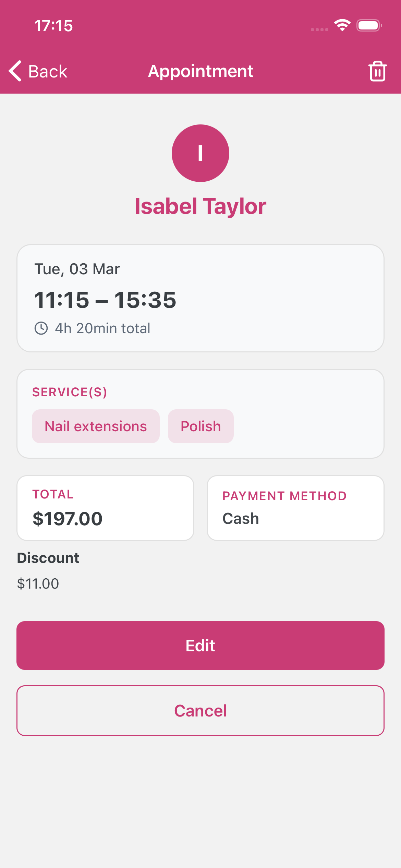The image size is (401, 868).
Task: Tap the back chevron arrow
Action: 15,71
